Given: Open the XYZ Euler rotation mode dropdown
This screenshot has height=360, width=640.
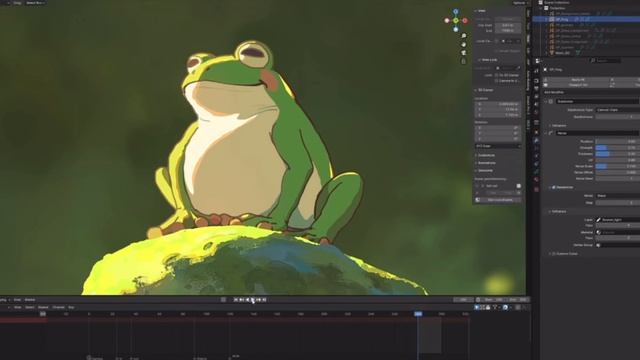Looking at the screenshot, I should [x=498, y=146].
